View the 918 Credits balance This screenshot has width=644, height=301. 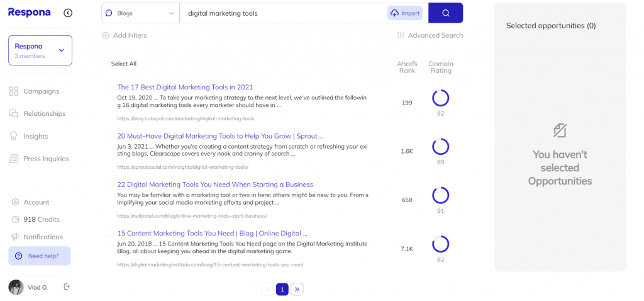click(x=42, y=219)
